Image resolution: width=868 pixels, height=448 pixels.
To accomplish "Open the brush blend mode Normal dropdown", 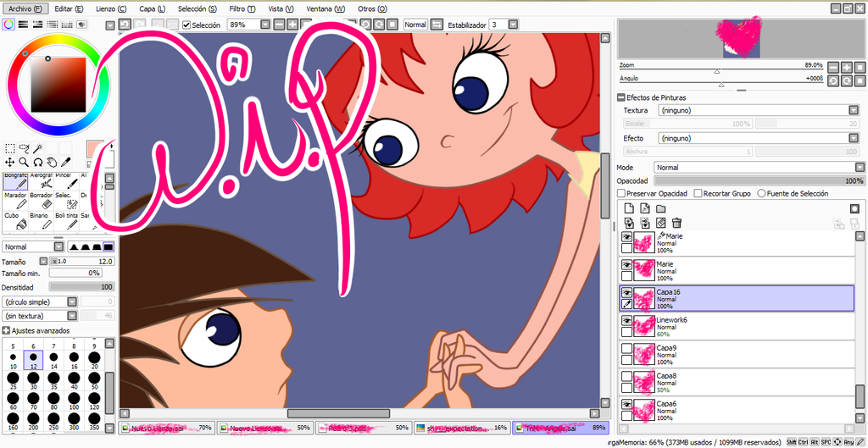I will point(58,246).
